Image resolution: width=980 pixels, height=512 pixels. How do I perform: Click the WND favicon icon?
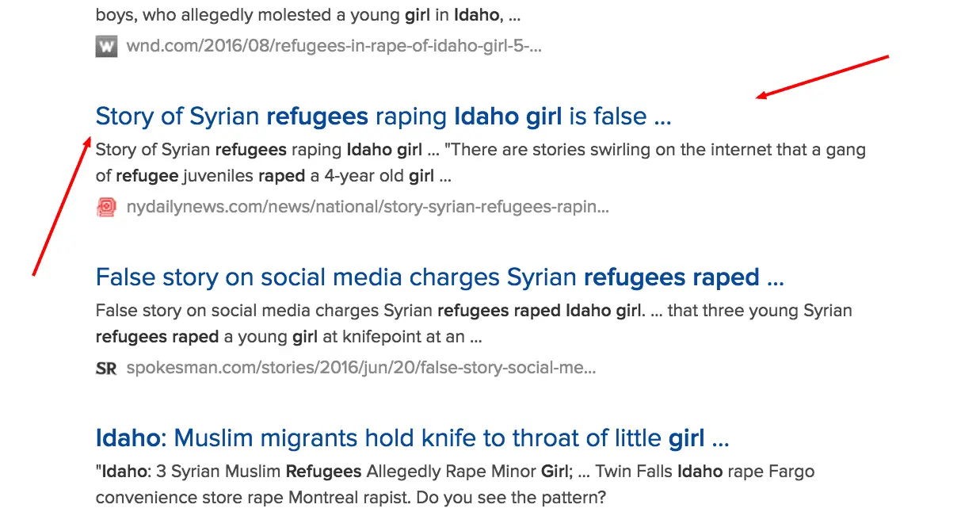[x=106, y=46]
